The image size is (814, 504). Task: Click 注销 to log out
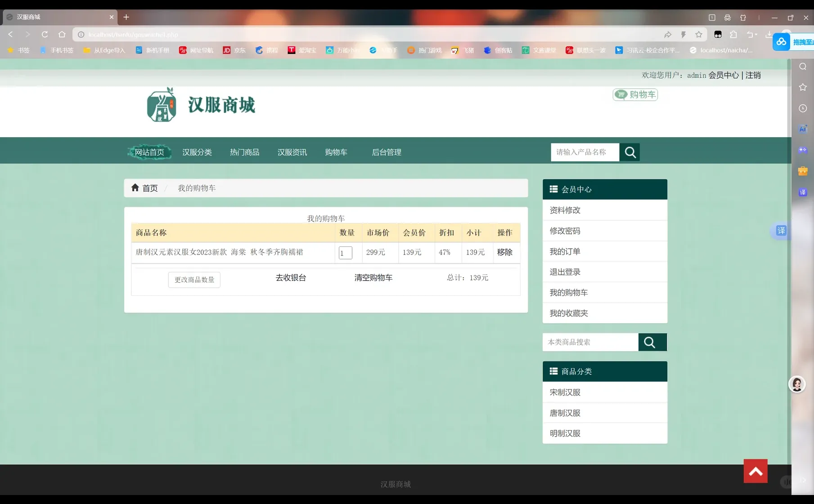[753, 76]
